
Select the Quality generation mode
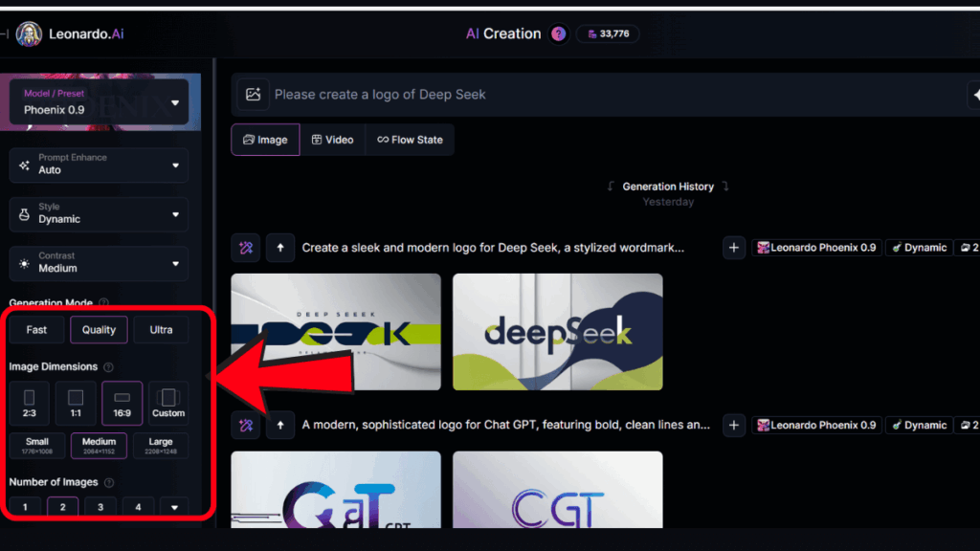(x=99, y=330)
